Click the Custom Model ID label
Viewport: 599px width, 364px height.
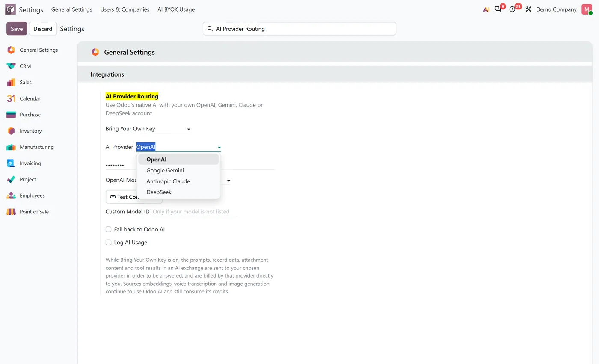(x=128, y=212)
